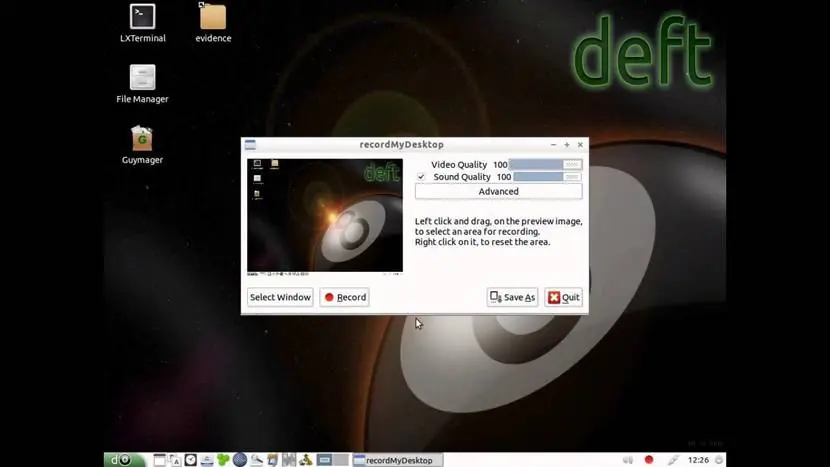Close the recordMyDesktop window
This screenshot has height=467, width=830.
click(x=580, y=145)
